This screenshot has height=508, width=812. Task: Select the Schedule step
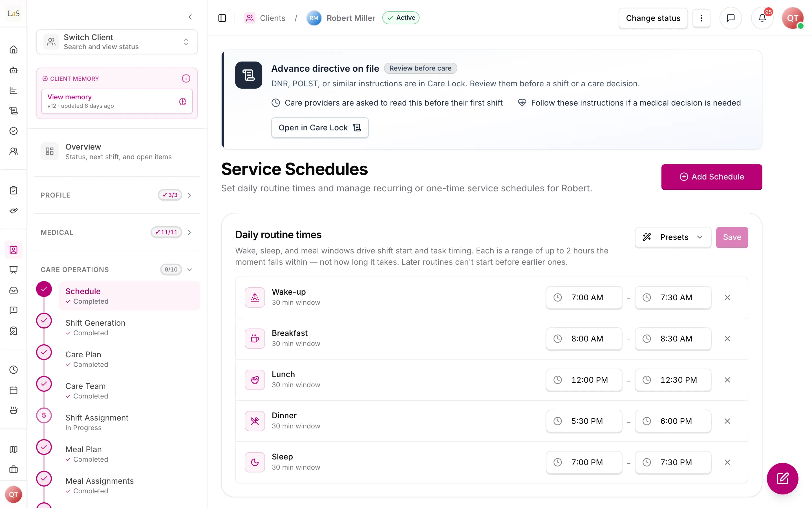129,296
